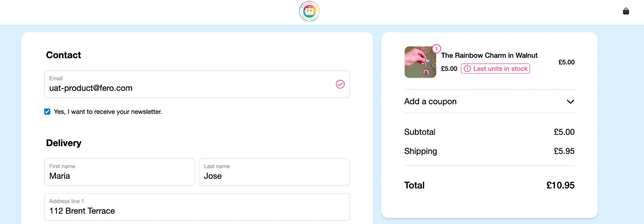Click the £10.95 total amount

(x=560, y=185)
